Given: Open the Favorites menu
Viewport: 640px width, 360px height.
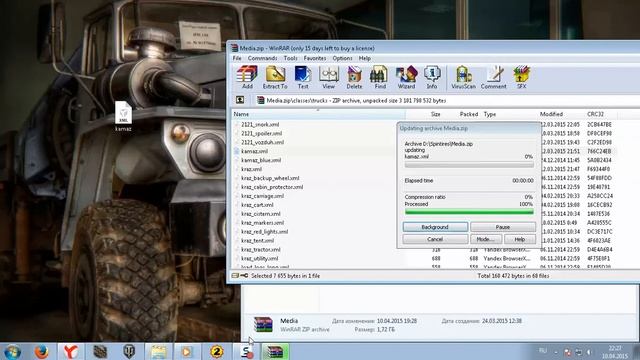Looking at the screenshot, I should tap(315, 58).
